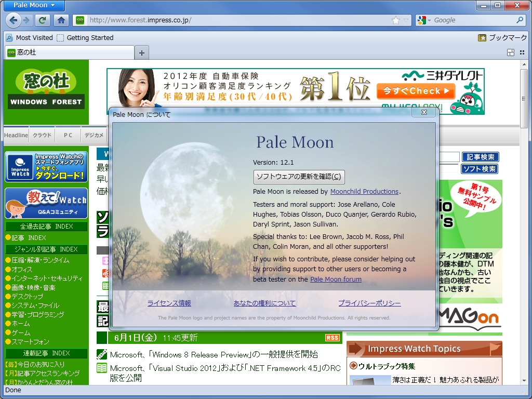
Task: Click the Forward navigation arrow
Action: coord(25,20)
